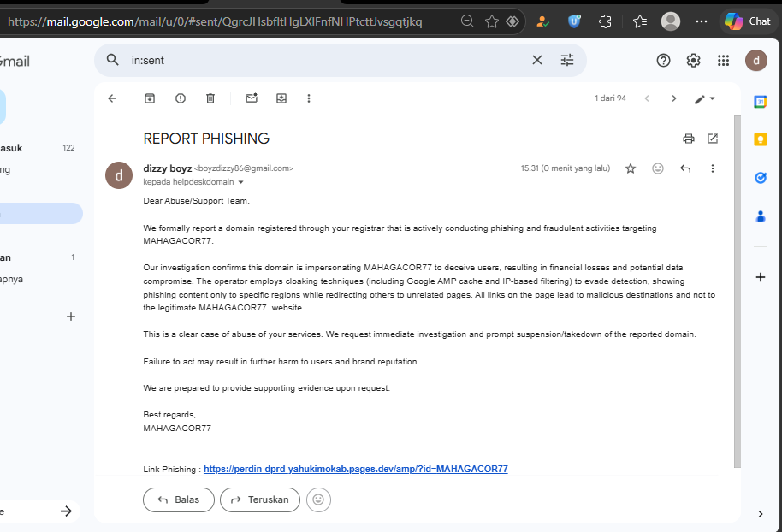Bookmark this page with star icon

pyautogui.click(x=492, y=21)
